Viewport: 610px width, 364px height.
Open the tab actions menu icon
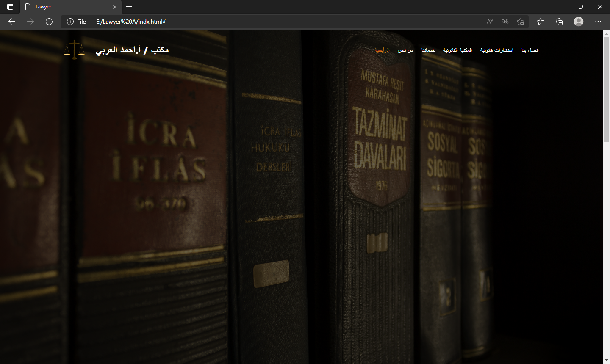coord(10,7)
